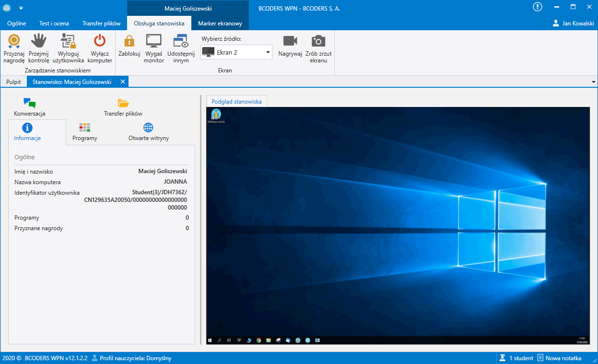598x364 pixels.
Task: Share the screen via Udostępnij innym
Action: click(x=181, y=49)
